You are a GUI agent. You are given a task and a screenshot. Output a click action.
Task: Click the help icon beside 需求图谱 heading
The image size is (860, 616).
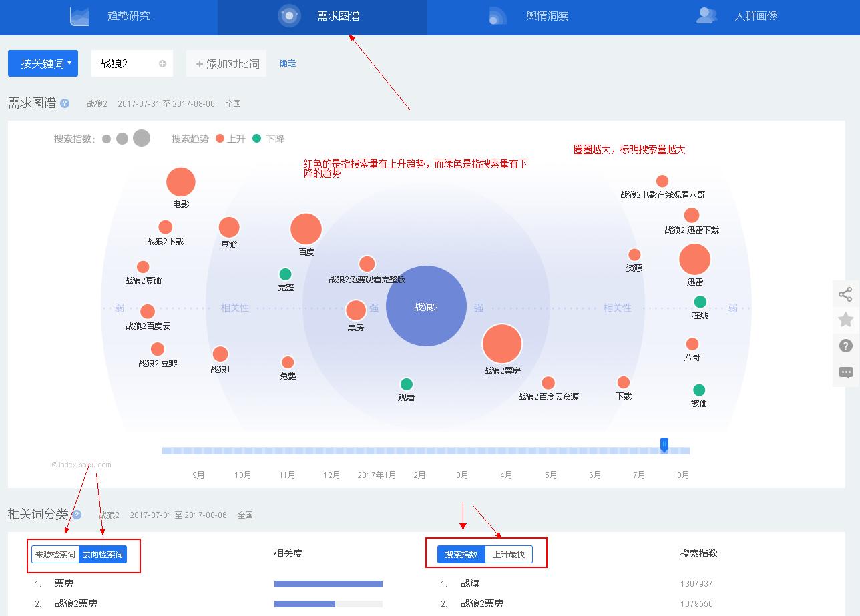point(65,103)
